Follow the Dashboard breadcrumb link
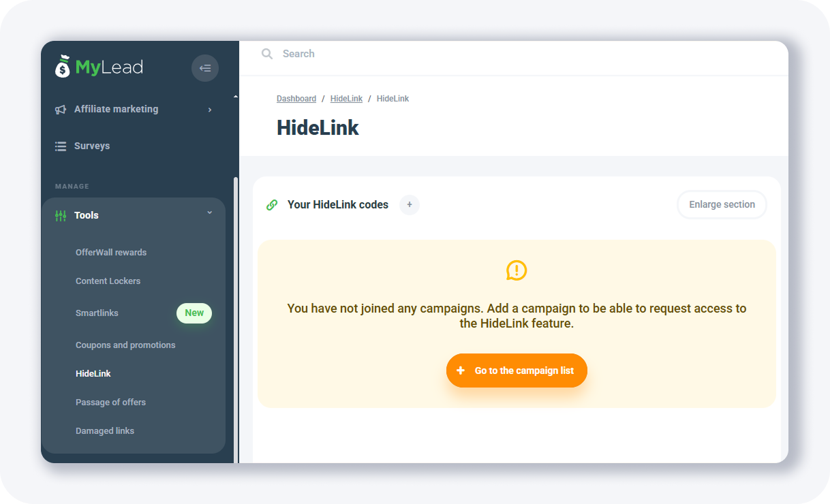830x504 pixels. pyautogui.click(x=296, y=99)
